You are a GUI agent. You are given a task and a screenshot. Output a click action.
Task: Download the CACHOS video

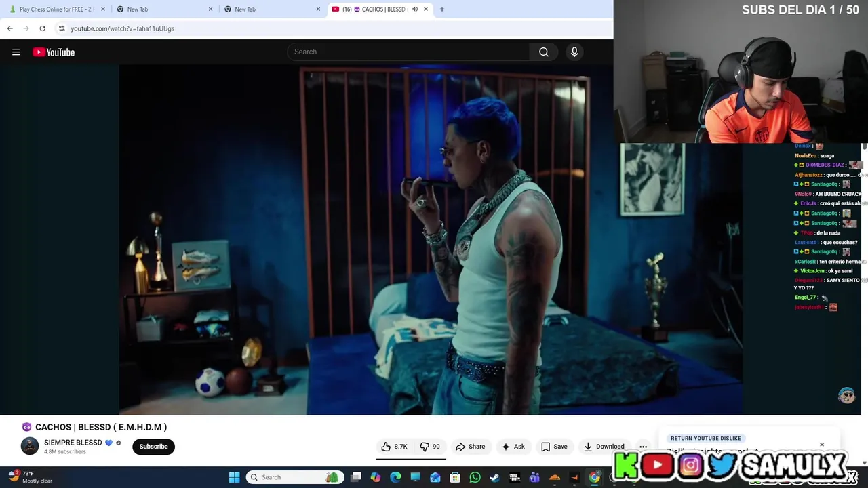pyautogui.click(x=604, y=447)
